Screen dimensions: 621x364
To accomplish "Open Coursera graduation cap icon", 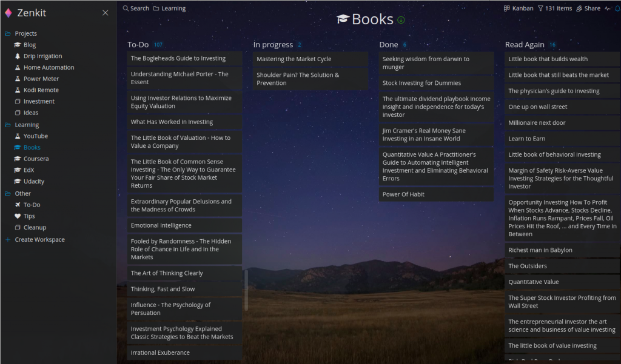I will [18, 159].
